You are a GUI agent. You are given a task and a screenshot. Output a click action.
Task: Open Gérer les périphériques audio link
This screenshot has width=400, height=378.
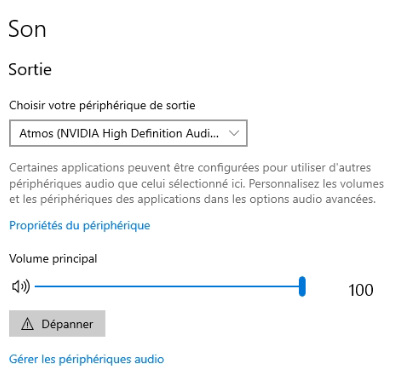[x=87, y=359]
